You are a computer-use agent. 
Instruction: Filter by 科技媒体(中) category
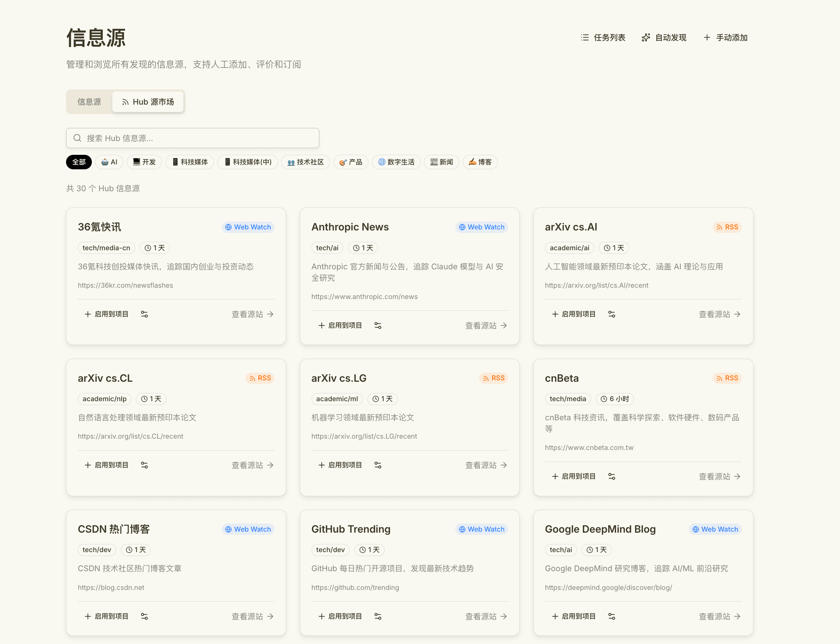[x=247, y=162]
